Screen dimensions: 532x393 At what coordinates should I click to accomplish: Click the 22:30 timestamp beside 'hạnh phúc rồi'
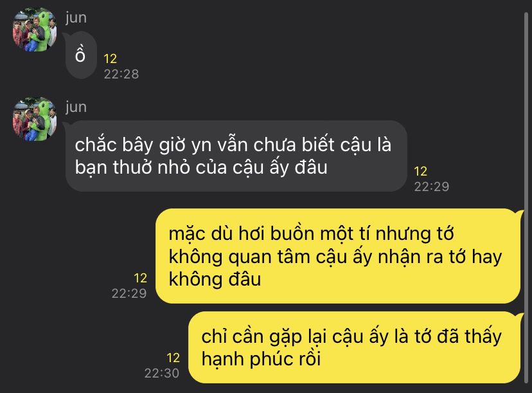point(162,373)
